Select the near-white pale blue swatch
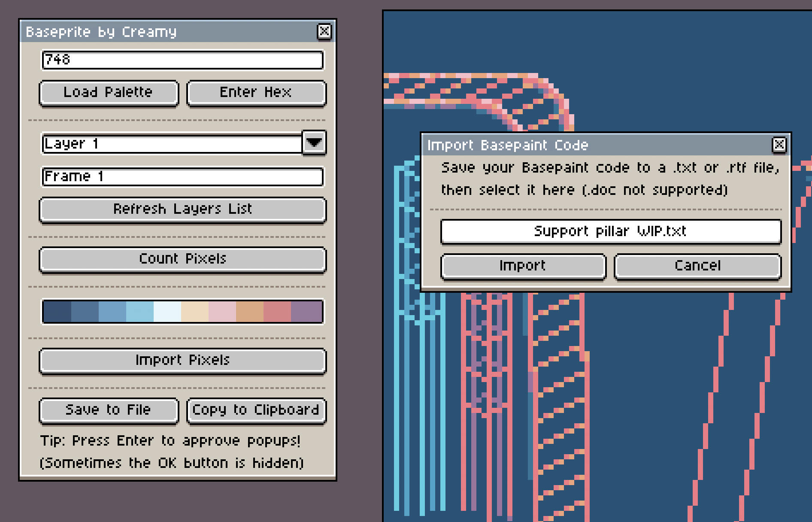The image size is (812, 522). [x=167, y=311]
